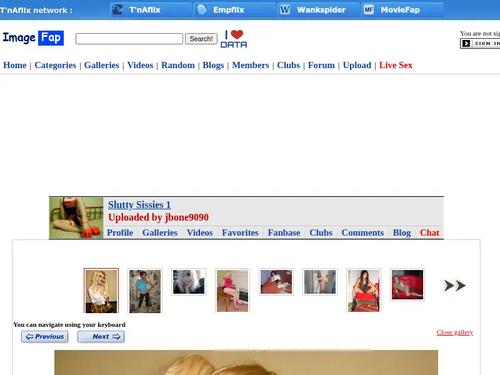Viewport: 500px width, 375px height.
Task: Click the Previous button
Action: pyautogui.click(x=45, y=337)
